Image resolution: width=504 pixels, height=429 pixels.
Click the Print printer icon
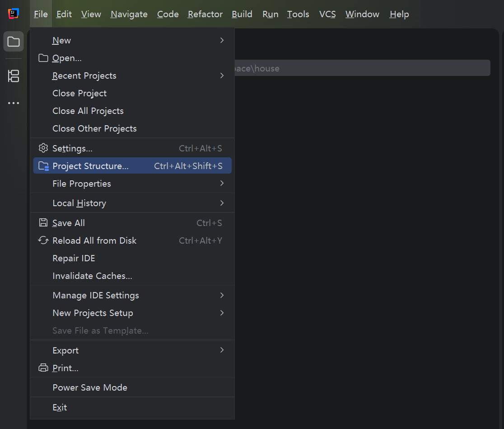43,368
